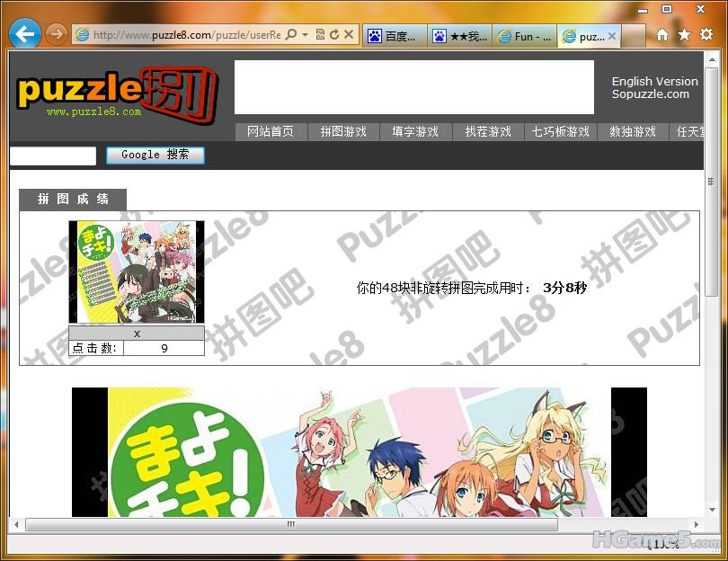Close the puz... tab
728x561 pixels.
(x=612, y=36)
